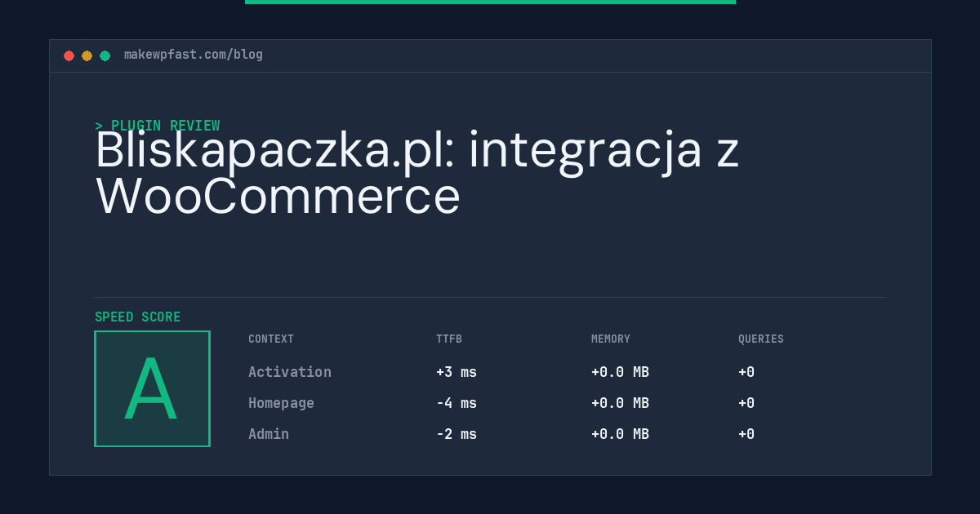Click the '-4 ms' Homepage TTFB value
Screen dimensions: 980x514
pos(457,403)
